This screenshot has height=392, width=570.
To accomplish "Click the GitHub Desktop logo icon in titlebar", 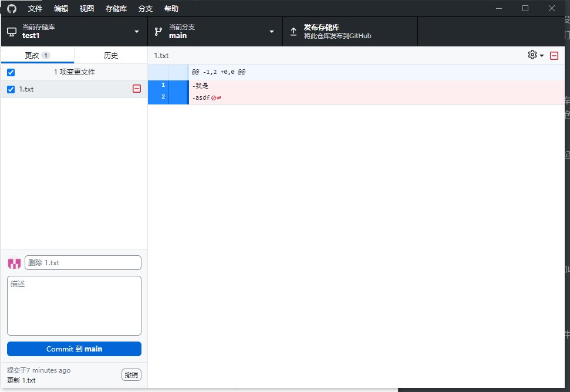I will (11, 8).
